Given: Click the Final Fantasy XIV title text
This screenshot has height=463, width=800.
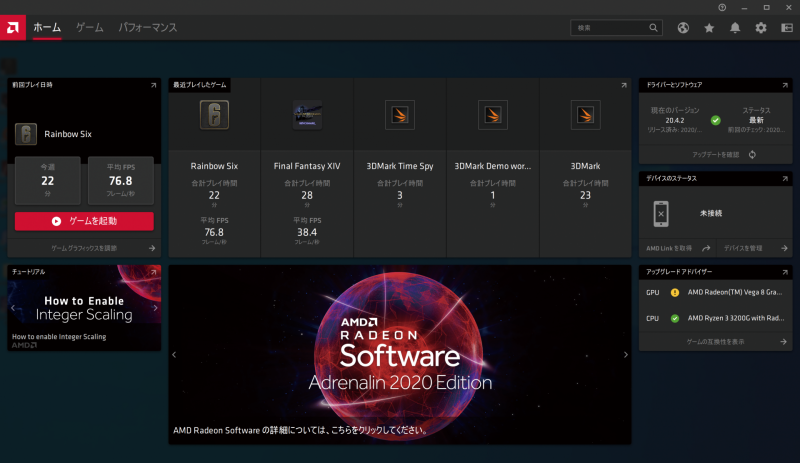Looking at the screenshot, I should [x=307, y=166].
